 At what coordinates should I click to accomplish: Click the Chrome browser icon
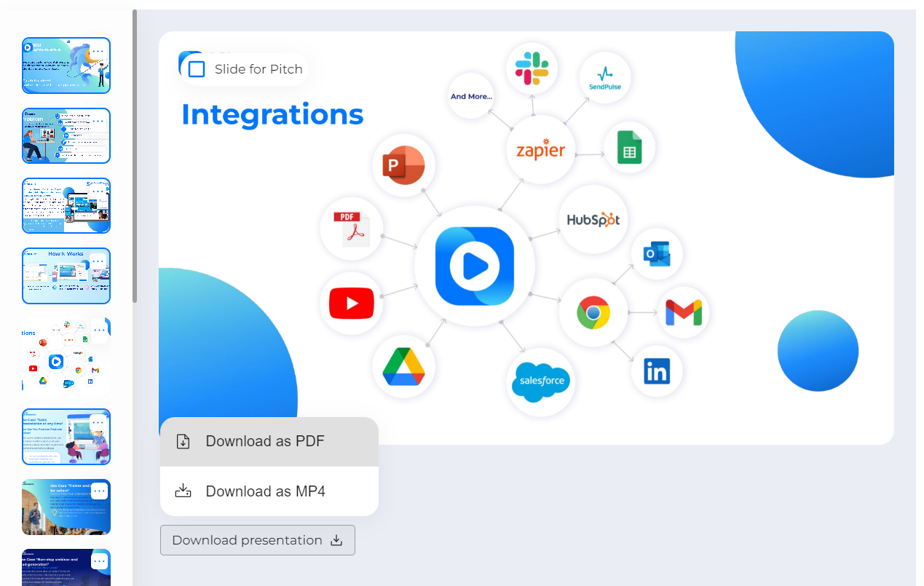pyautogui.click(x=593, y=313)
